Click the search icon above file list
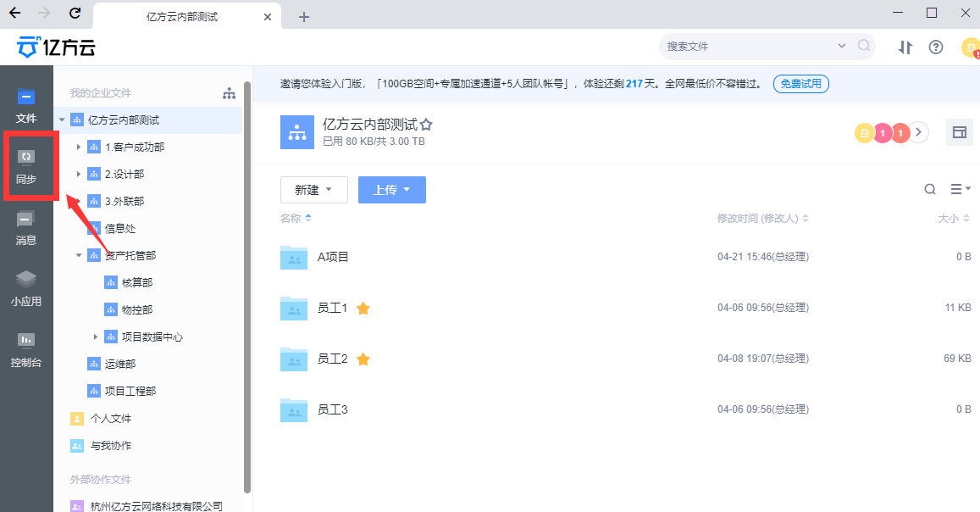 pos(930,189)
